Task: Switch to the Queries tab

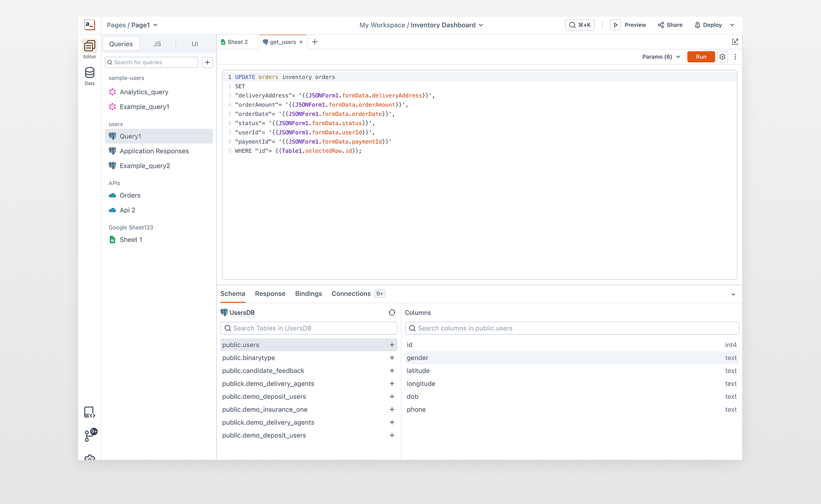Action: [x=121, y=44]
